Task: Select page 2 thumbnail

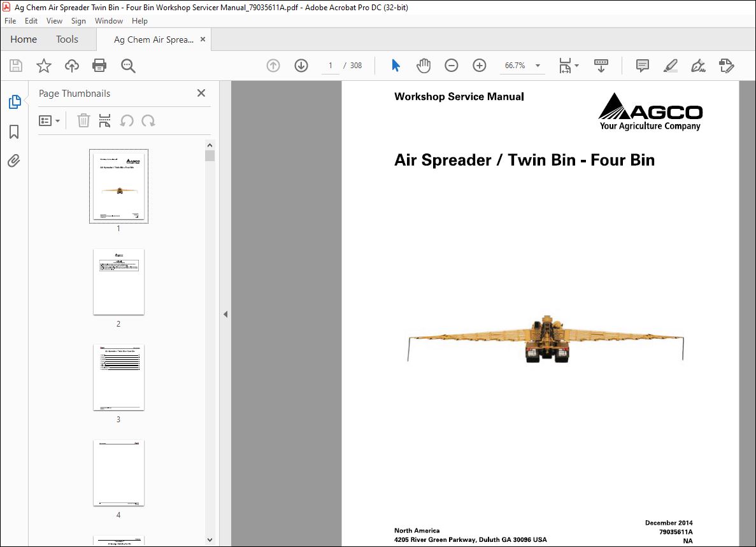Action: (x=118, y=282)
